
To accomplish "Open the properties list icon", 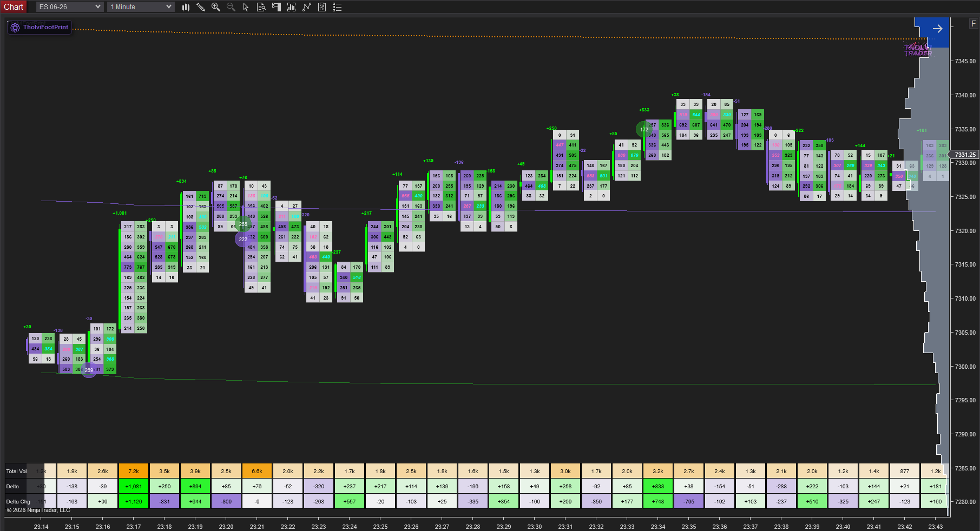I will pyautogui.click(x=337, y=7).
